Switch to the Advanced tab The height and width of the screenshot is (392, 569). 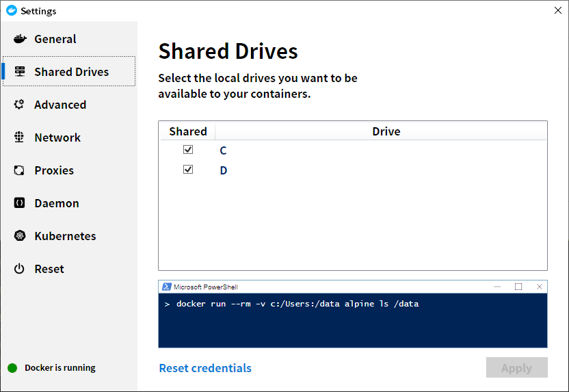(60, 105)
